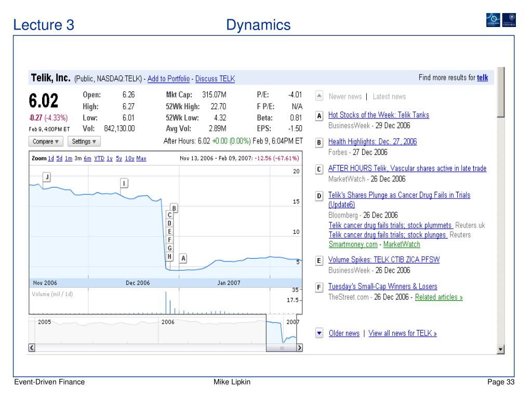The height and width of the screenshot is (399, 532).
Task: Click news marker I on the chart
Action: click(x=124, y=183)
